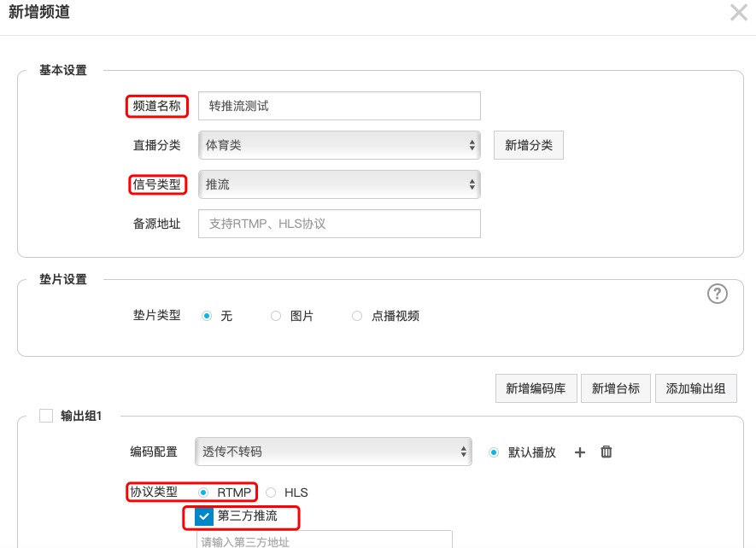Click the plus icon beside 默认播放

[x=580, y=452]
